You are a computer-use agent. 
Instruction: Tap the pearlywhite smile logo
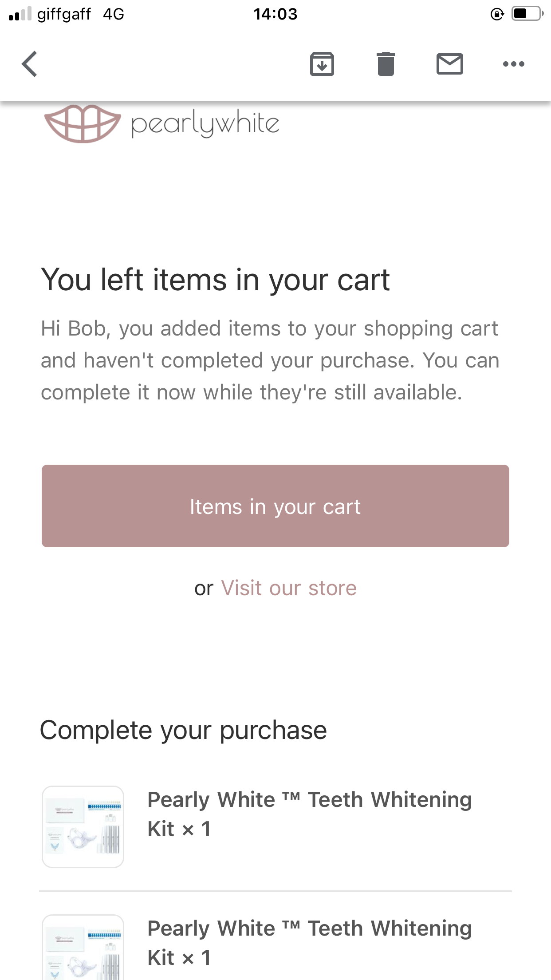click(x=83, y=123)
